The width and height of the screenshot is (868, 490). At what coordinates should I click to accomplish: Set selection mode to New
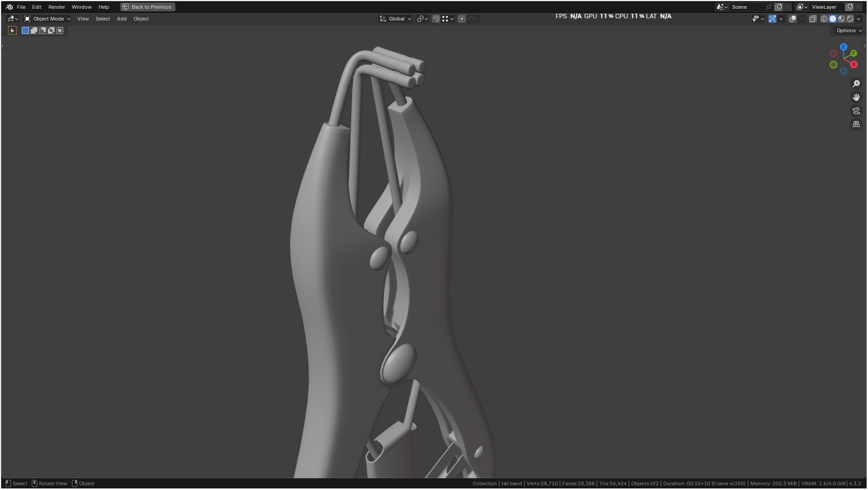pyautogui.click(x=25, y=30)
